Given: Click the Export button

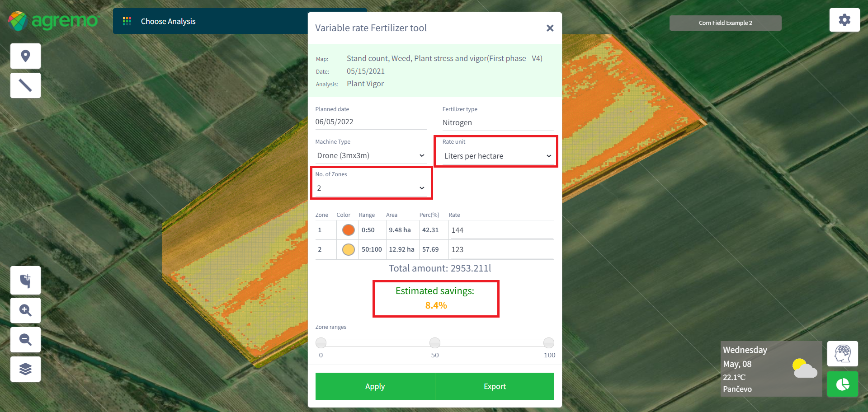Looking at the screenshot, I should click(495, 386).
